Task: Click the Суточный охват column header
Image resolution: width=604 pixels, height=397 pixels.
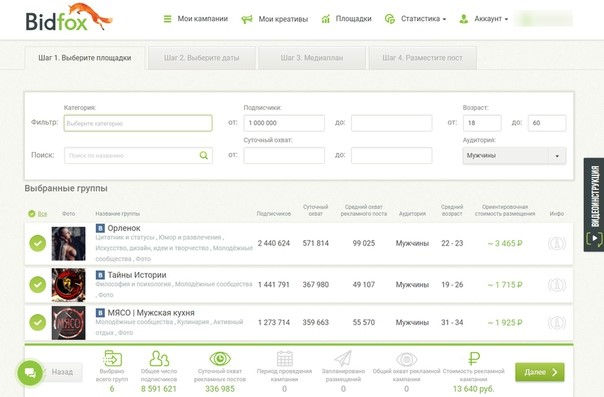Action: tap(315, 210)
